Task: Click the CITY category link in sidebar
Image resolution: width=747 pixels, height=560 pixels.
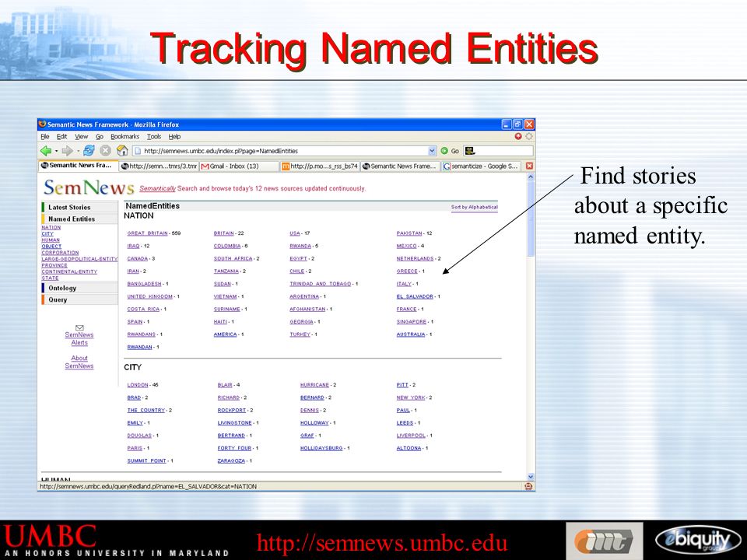Action: pos(47,234)
